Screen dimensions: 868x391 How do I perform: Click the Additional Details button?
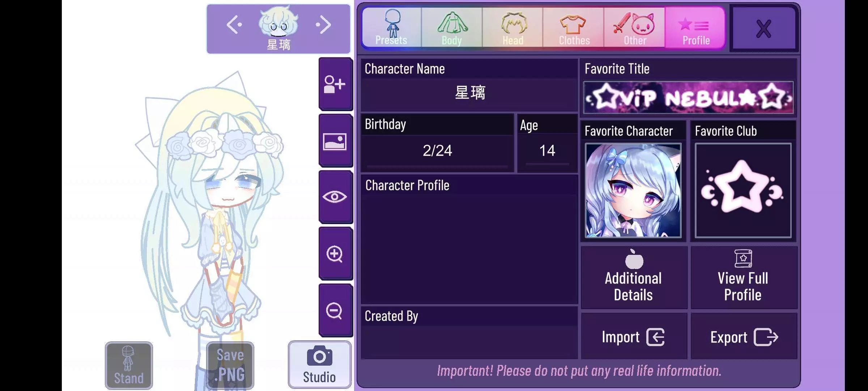coord(634,278)
